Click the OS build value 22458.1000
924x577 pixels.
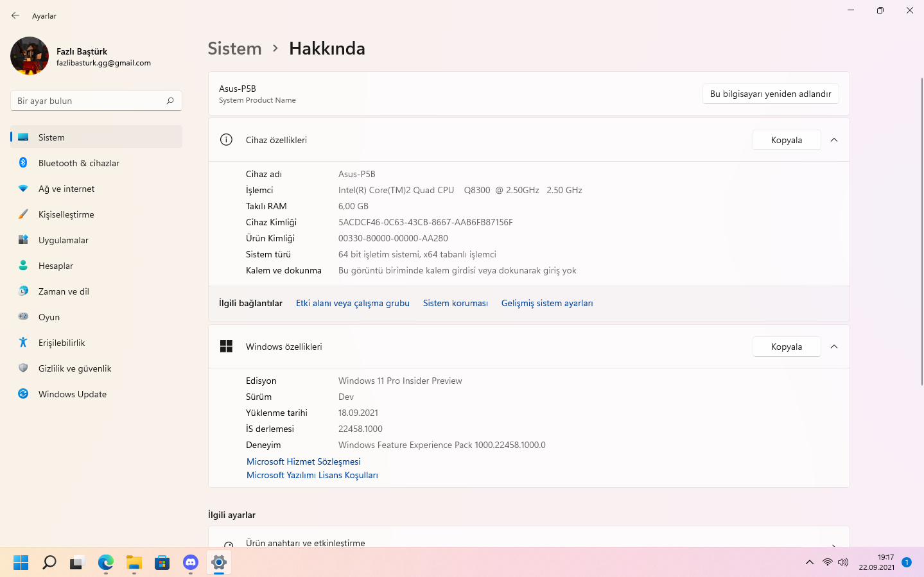[360, 429]
